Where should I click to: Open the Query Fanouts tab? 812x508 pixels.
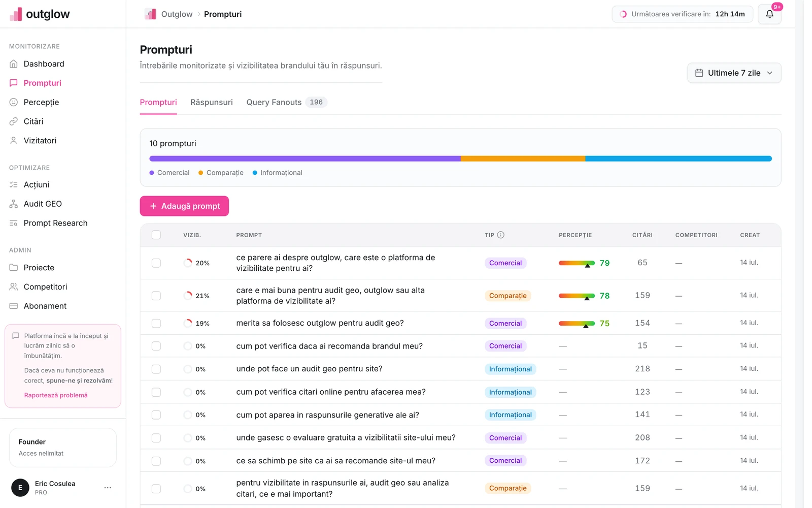coord(287,103)
